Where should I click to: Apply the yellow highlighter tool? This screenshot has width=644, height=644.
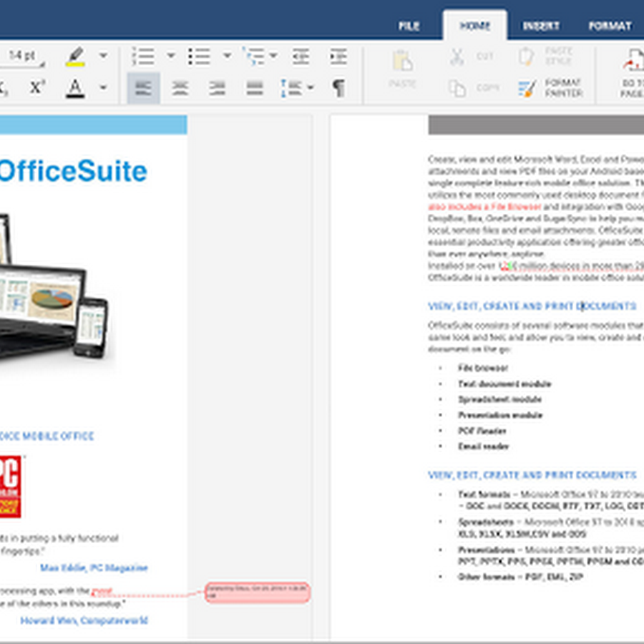76,57
